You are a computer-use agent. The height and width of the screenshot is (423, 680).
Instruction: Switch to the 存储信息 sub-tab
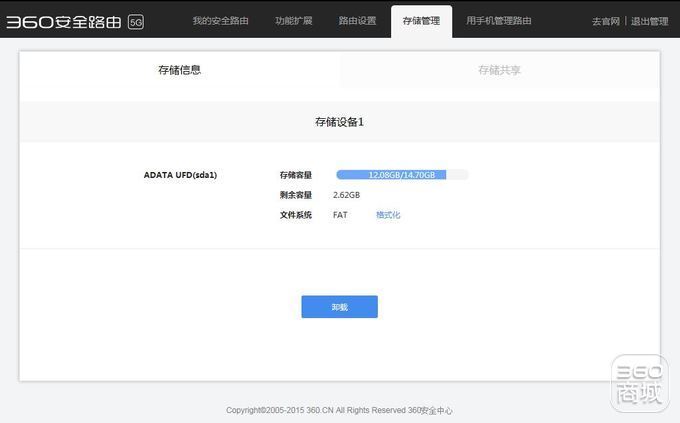pos(180,70)
